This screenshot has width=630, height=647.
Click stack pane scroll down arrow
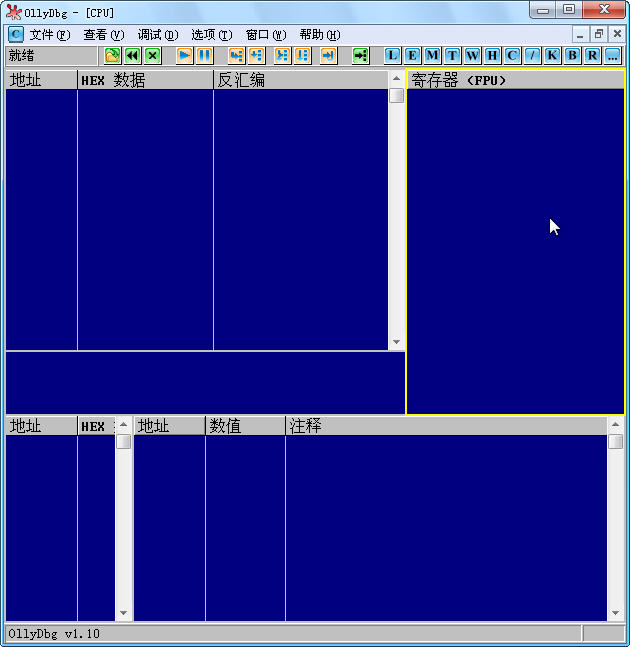coord(615,613)
